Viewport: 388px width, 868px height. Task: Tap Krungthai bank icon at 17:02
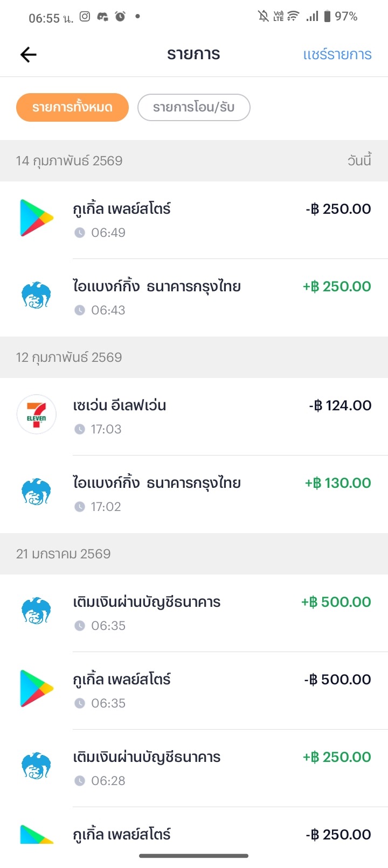37,492
